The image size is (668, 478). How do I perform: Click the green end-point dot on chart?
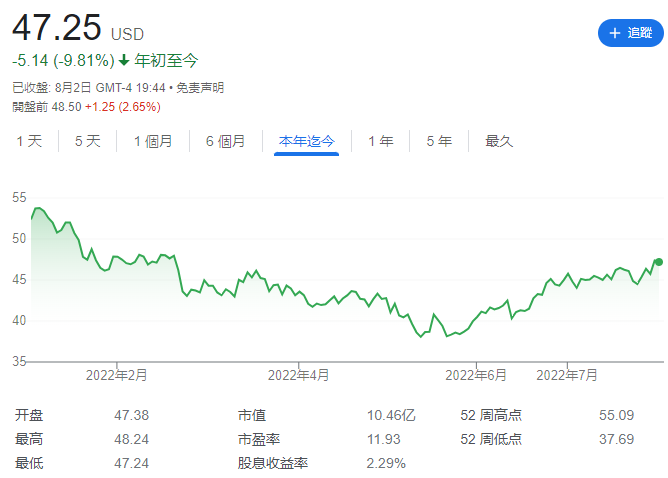(659, 262)
